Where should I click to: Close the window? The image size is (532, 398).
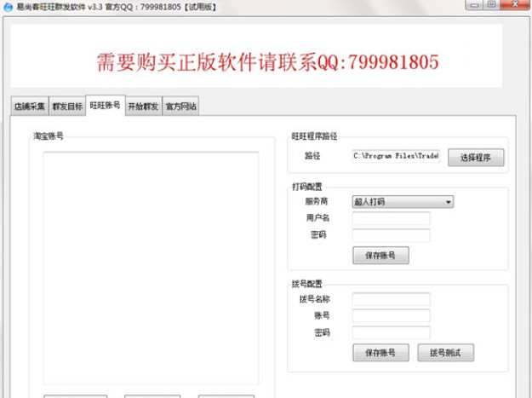click(515, 5)
